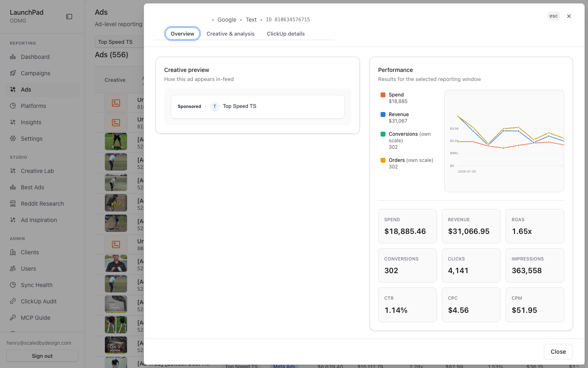Viewport: 588px width, 368px height.
Task: Click the ROAS 1.65x metric card
Action: coord(535,226)
